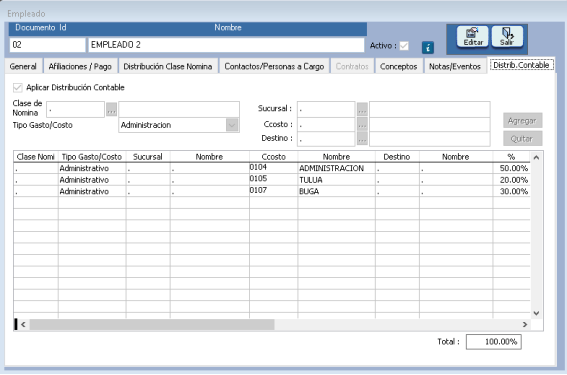Select the 0104 Ccosto cell
567x375 pixels.
273,168
